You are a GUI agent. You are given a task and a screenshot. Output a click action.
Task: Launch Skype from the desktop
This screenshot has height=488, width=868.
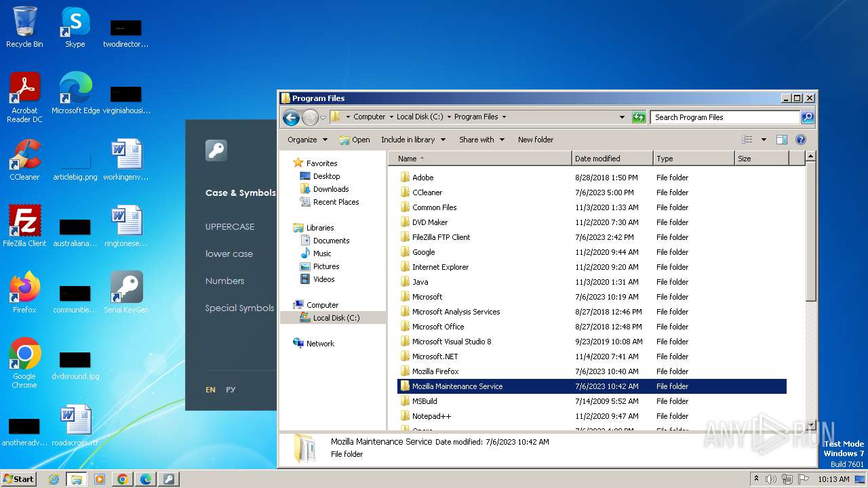(75, 27)
